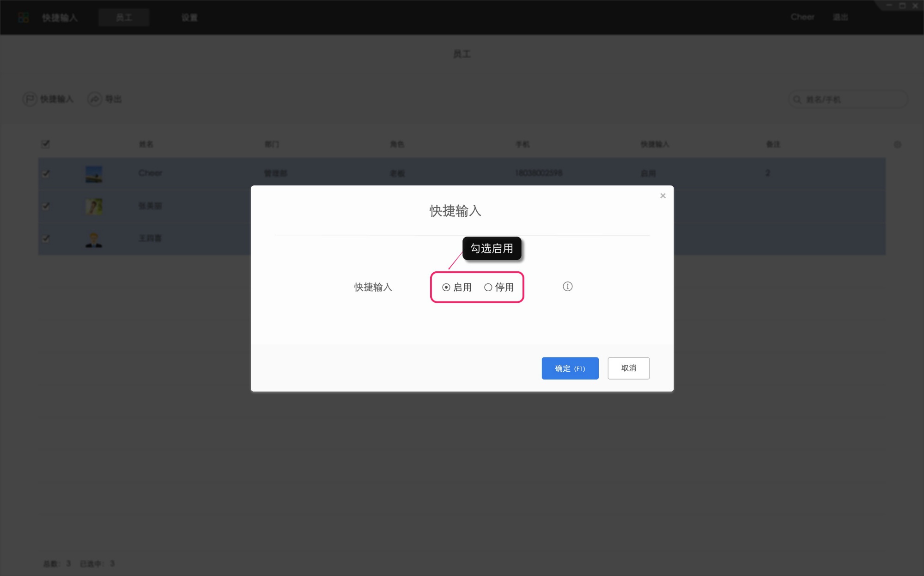Click Cheer's avatar picture

94,174
